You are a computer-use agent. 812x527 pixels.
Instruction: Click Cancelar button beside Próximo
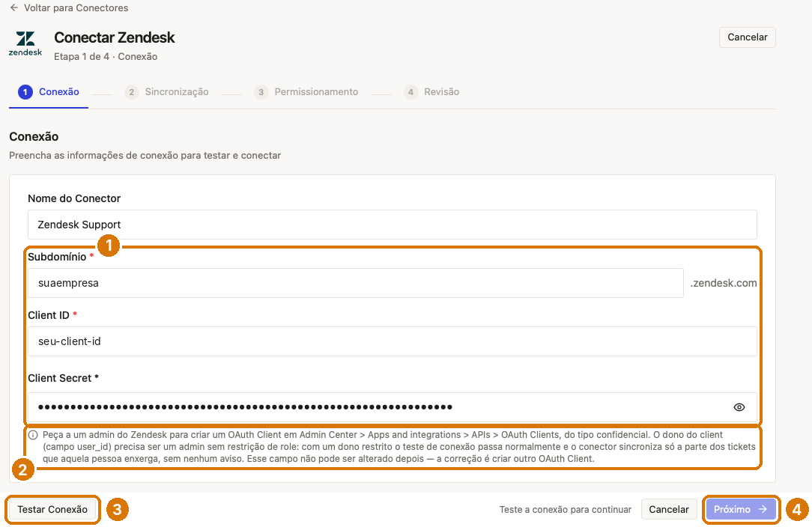click(669, 509)
